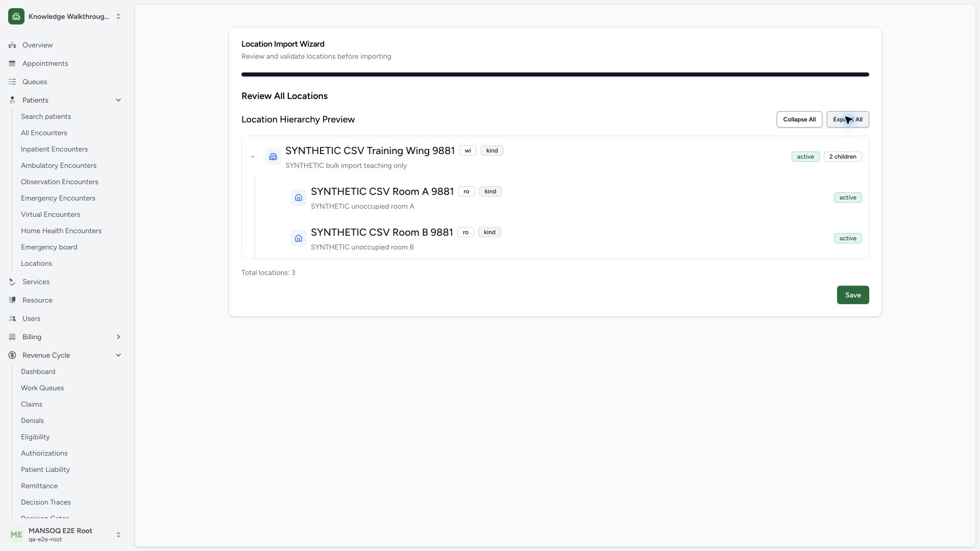Open Emergency Encounters
The image size is (980, 551).
click(x=58, y=198)
